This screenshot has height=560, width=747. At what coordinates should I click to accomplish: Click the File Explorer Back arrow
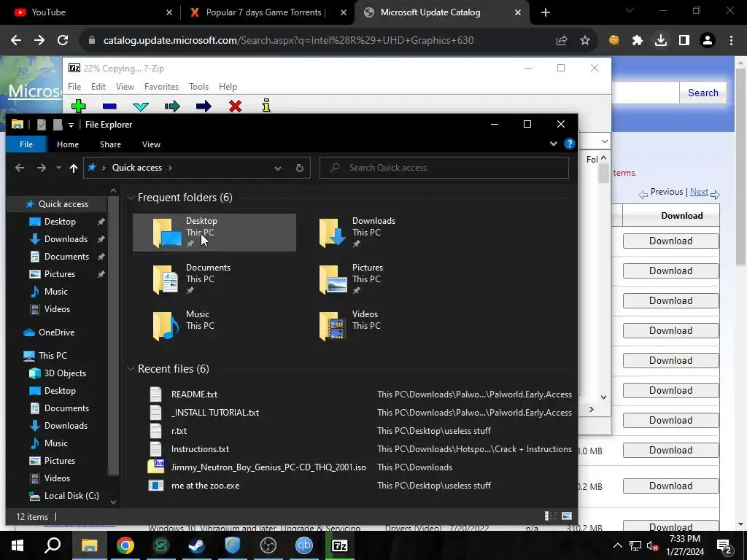(20, 168)
